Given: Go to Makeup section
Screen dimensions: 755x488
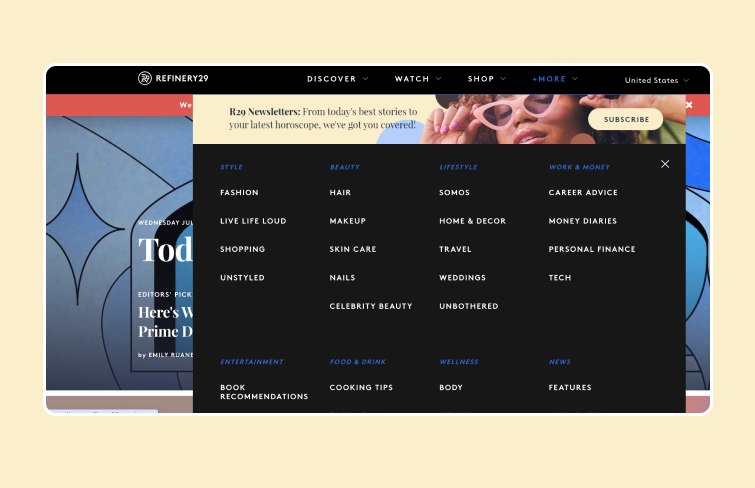Looking at the screenshot, I should pyautogui.click(x=348, y=221).
